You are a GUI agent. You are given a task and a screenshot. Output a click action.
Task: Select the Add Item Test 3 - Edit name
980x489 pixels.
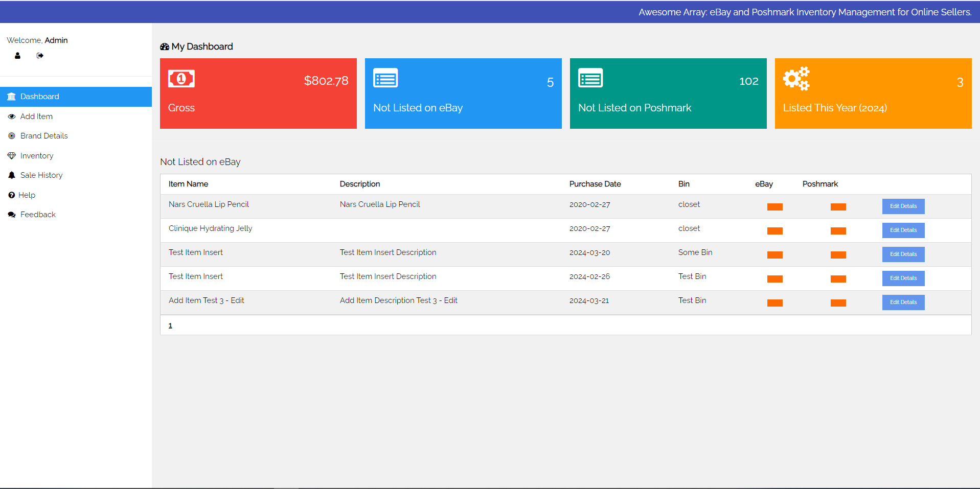[207, 300]
